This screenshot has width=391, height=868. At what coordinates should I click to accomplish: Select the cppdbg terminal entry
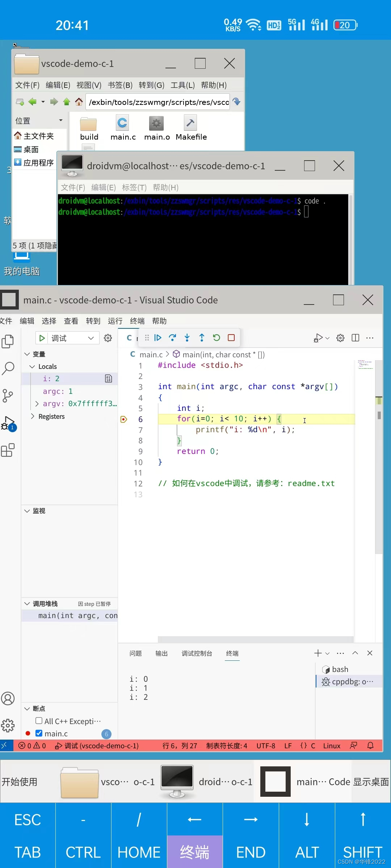[x=349, y=682]
